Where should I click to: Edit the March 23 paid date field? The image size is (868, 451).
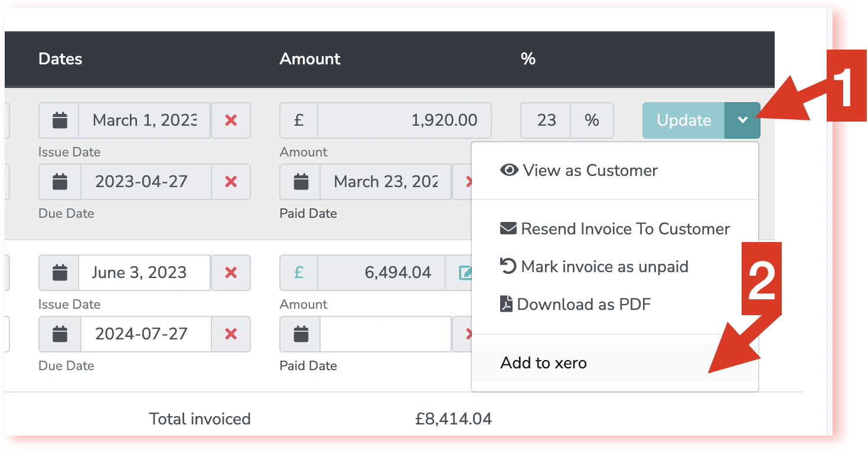pos(386,182)
